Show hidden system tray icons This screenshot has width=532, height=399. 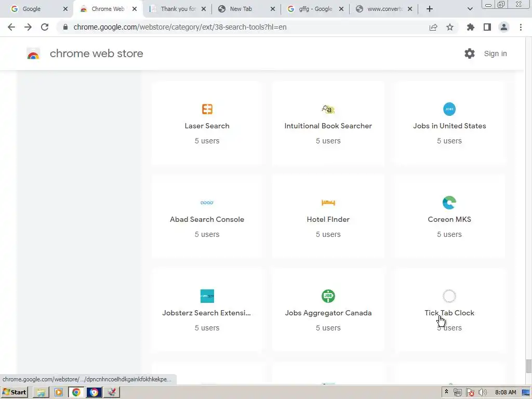coord(446,392)
